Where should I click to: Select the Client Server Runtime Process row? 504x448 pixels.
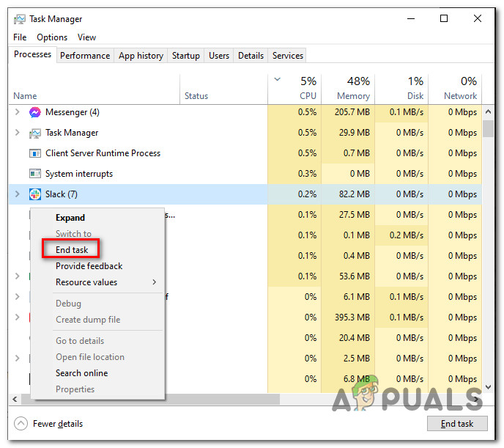point(245,153)
